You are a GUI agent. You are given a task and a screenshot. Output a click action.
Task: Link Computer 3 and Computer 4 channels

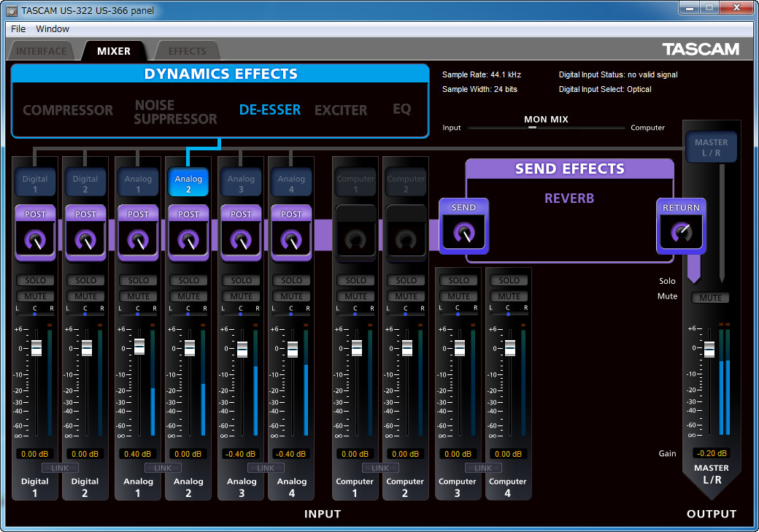point(483,468)
